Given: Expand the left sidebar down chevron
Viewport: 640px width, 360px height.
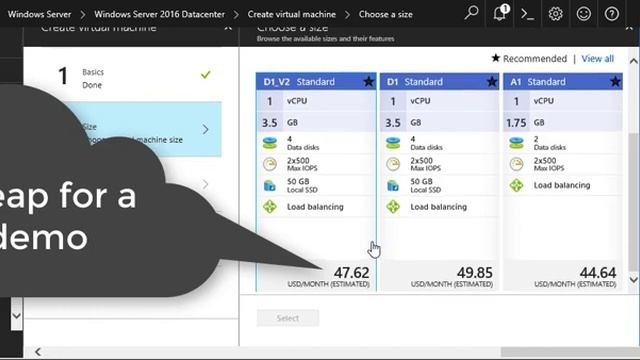Looking at the screenshot, I should 16,316.
